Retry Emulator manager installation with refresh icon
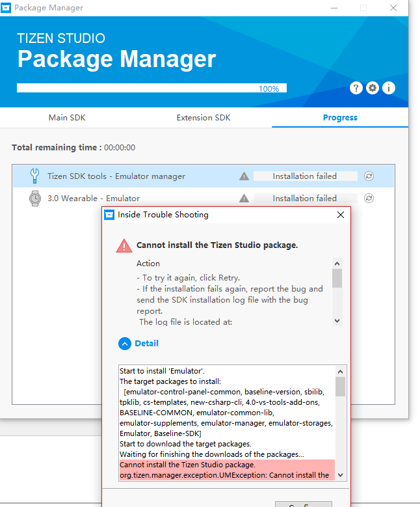Viewport: 420px width, 507px height. [x=369, y=176]
